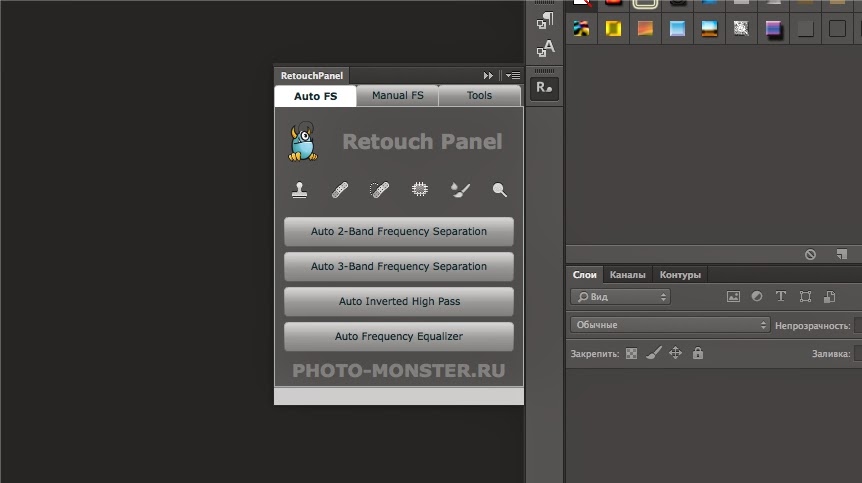Screen dimensions: 862x483
Task: Click the RetouchPanel title tab
Action: pos(312,76)
